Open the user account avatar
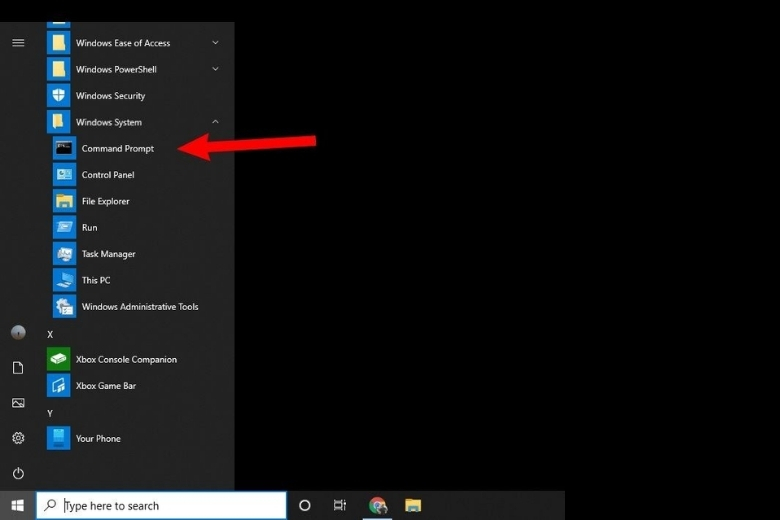The image size is (780, 520). pyautogui.click(x=18, y=332)
